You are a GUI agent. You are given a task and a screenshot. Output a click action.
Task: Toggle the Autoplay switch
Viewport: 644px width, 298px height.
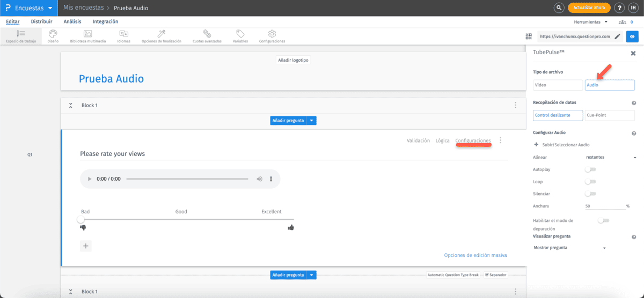click(590, 169)
